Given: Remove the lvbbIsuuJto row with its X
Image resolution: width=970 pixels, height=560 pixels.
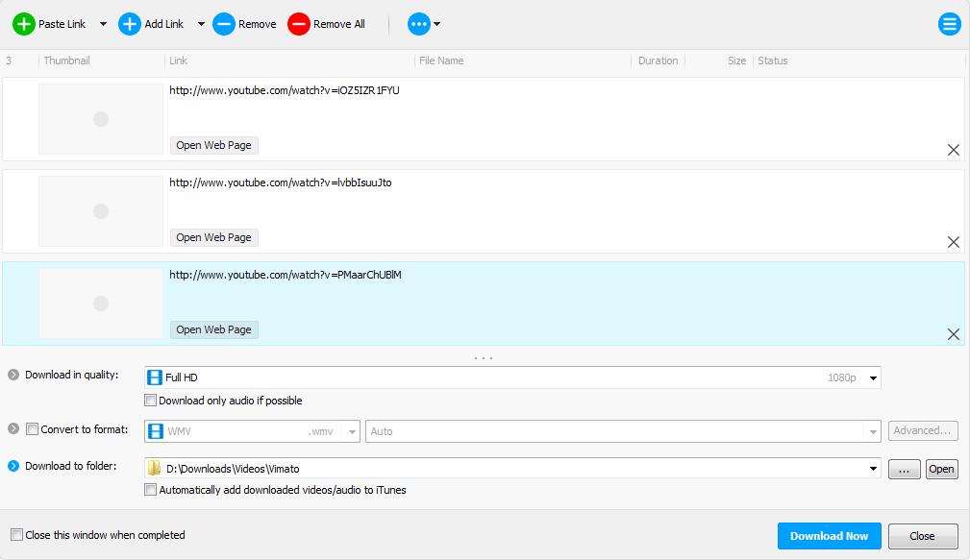Looking at the screenshot, I should tap(954, 242).
